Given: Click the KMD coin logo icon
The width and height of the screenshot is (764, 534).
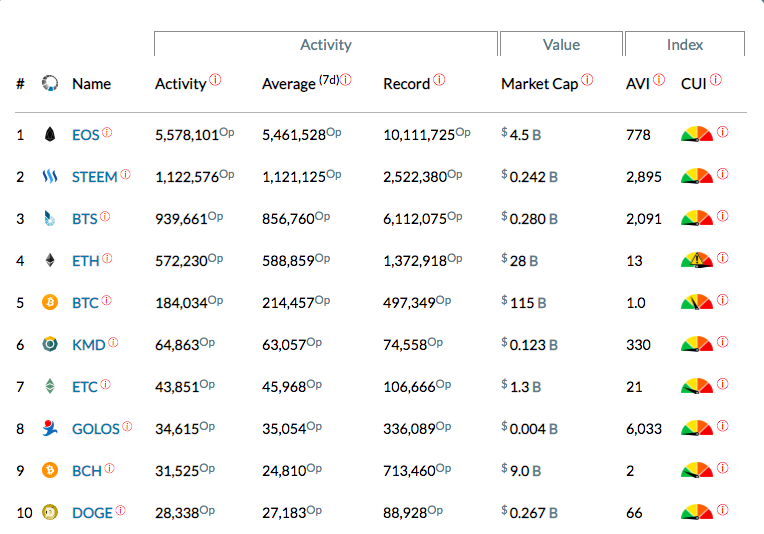Looking at the screenshot, I should click(50, 344).
